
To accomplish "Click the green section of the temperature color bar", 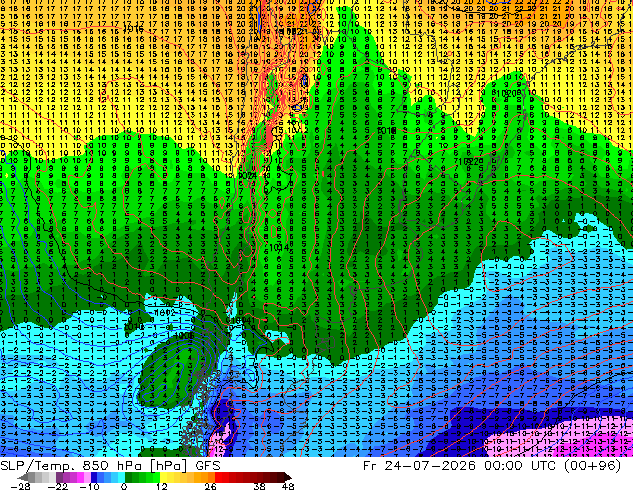I will click(x=142, y=477).
